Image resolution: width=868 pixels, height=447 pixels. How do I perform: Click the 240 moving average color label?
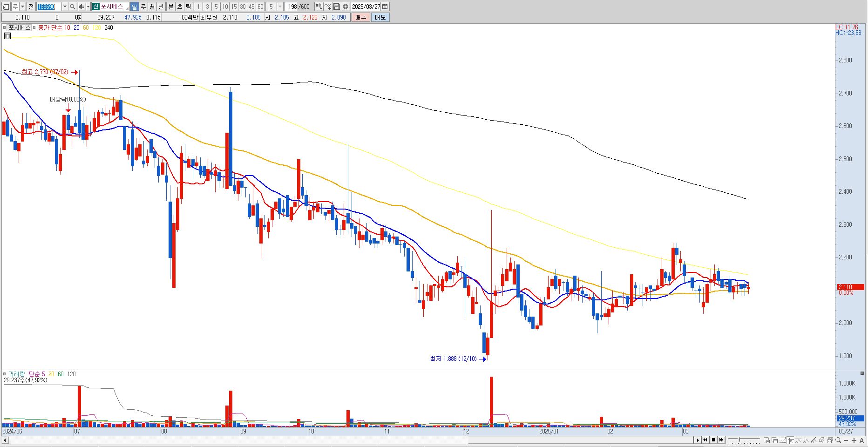tap(108, 27)
